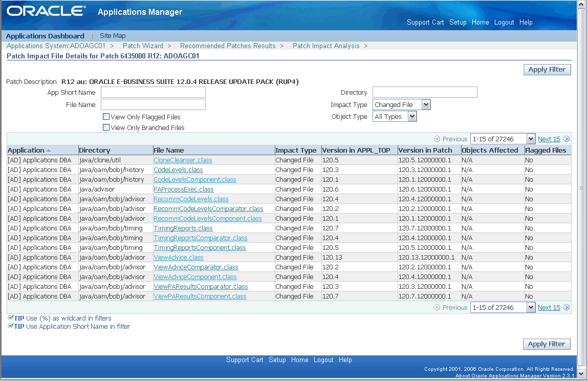Open Setup in the header

[x=458, y=22]
